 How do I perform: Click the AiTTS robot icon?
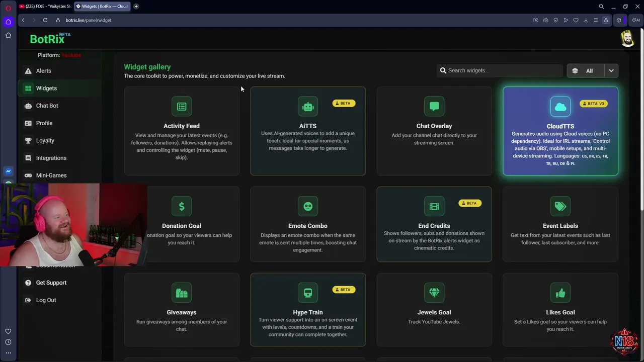point(308,107)
